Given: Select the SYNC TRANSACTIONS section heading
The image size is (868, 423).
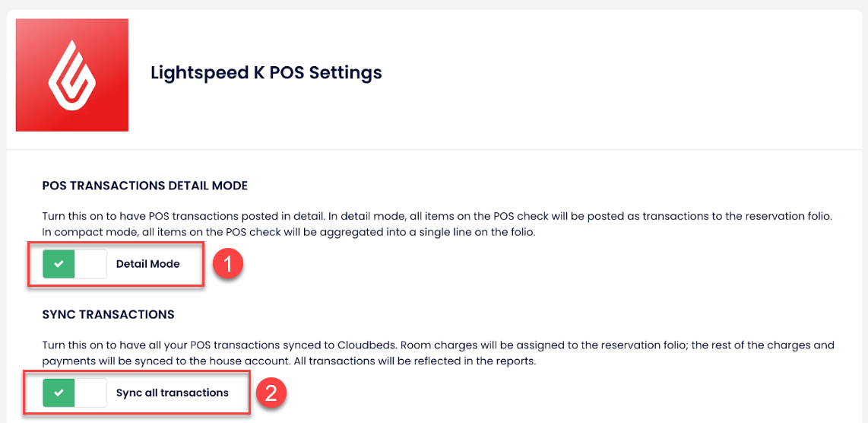Looking at the screenshot, I should [x=109, y=314].
